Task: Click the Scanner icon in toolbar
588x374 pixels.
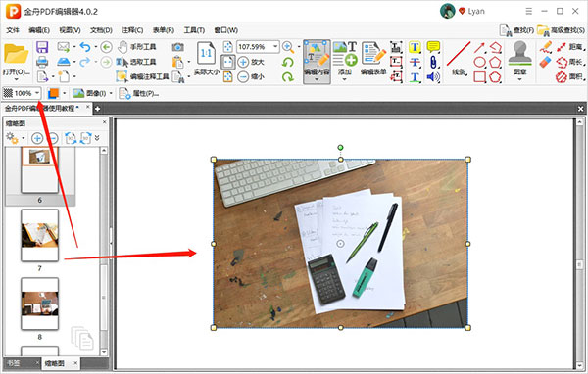Action: 64,61
